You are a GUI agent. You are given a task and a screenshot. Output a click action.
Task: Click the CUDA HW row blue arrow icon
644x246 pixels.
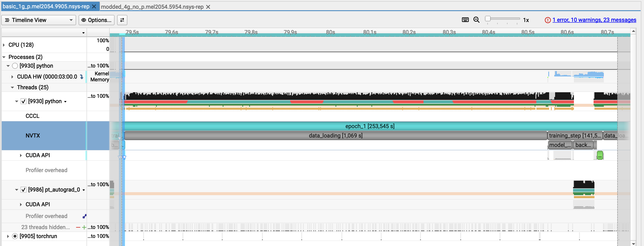click(x=81, y=77)
